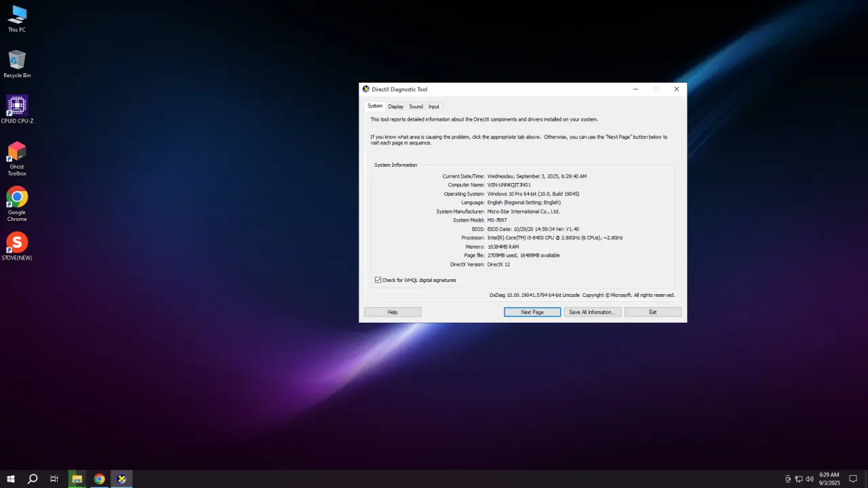Switch to the Input tab
The width and height of the screenshot is (868, 488).
coord(434,106)
